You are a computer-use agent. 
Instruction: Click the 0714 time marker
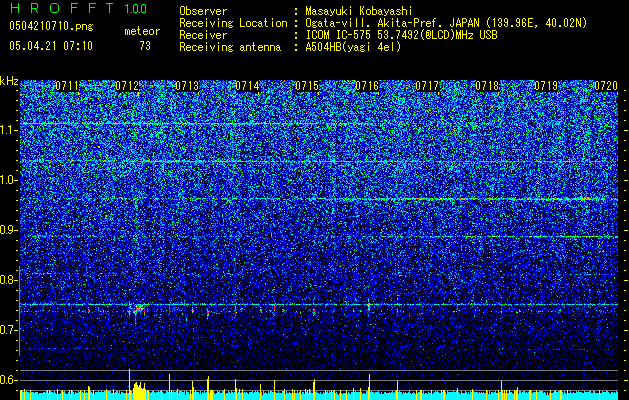[247, 86]
